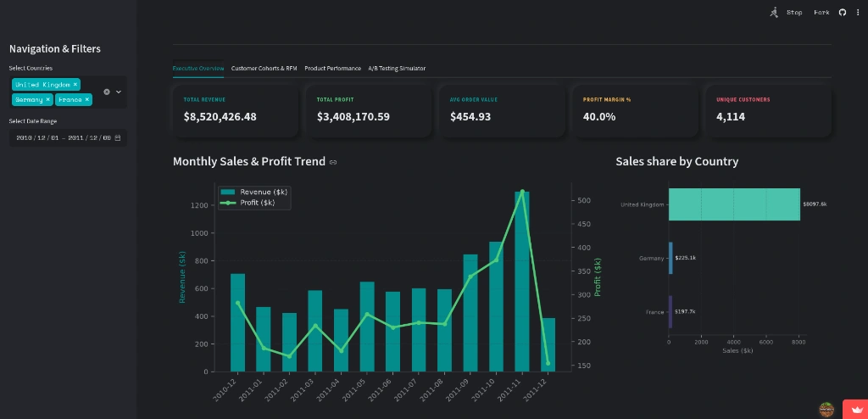
Task: Remove the Germany country tag
Action: 48,100
